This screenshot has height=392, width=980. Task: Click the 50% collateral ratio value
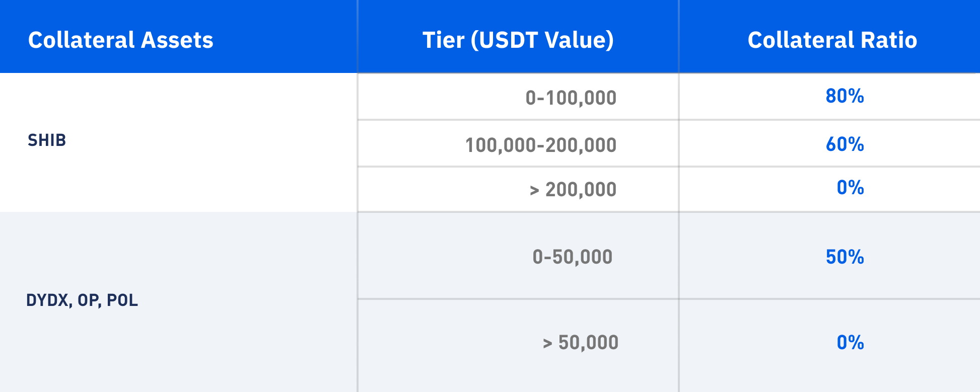point(845,257)
